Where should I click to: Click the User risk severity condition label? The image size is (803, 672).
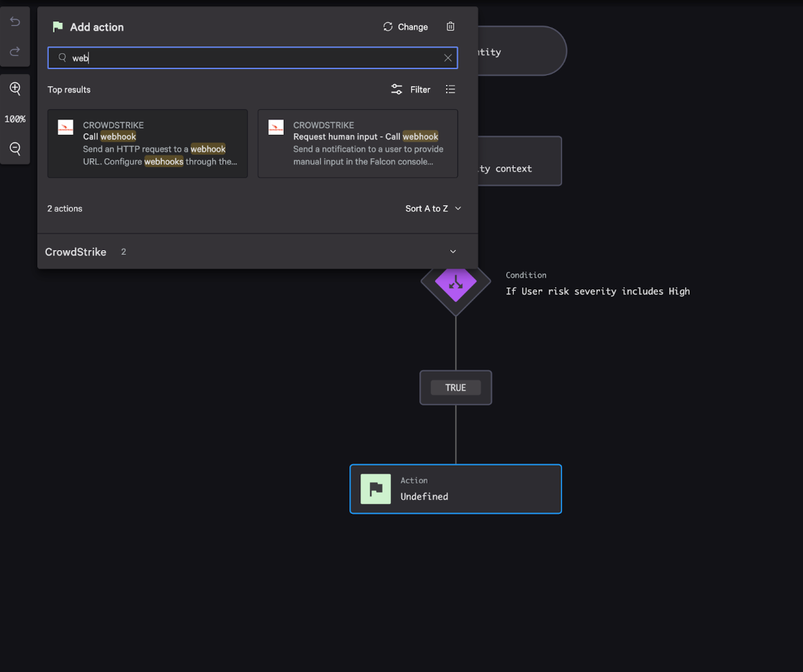coord(597,291)
